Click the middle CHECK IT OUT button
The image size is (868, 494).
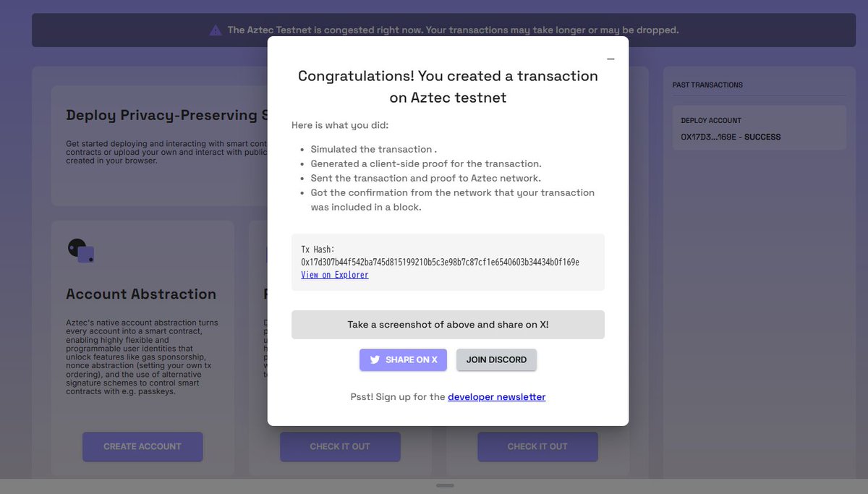coord(340,446)
